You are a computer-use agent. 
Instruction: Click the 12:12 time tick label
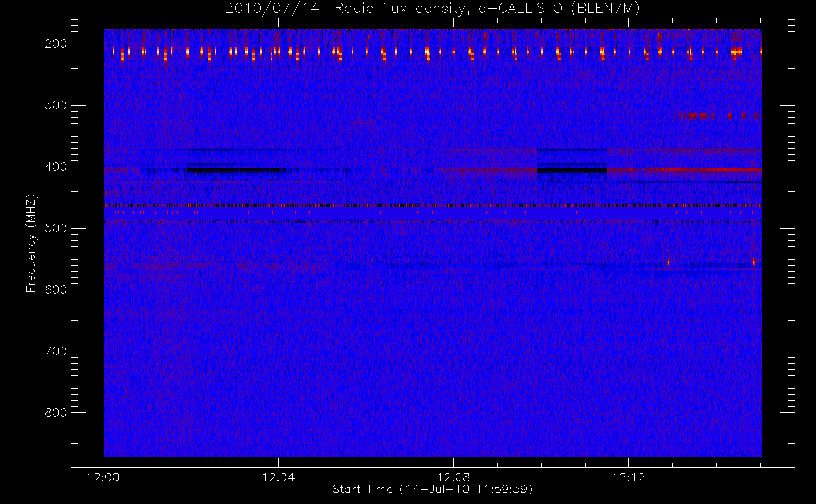pyautogui.click(x=629, y=477)
